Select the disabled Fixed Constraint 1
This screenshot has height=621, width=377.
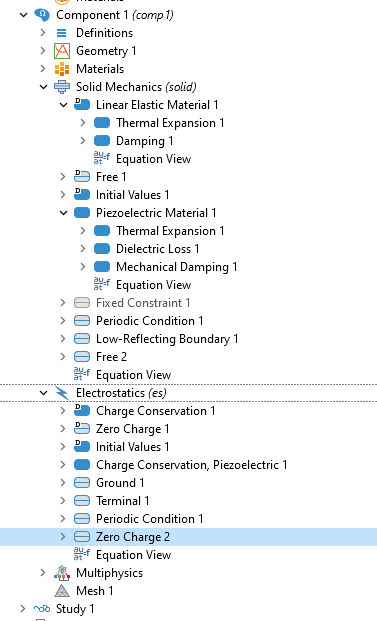[143, 303]
